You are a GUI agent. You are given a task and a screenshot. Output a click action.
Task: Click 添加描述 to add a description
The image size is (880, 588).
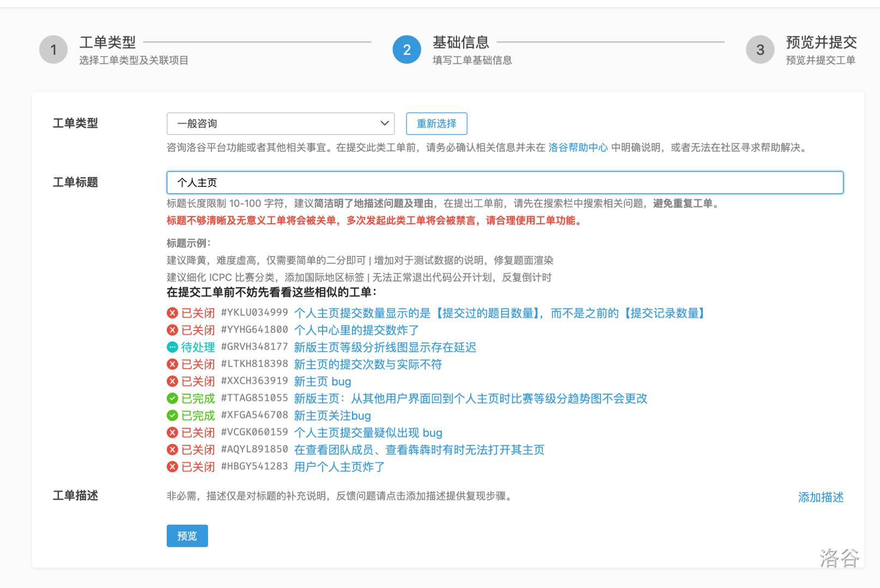[820, 497]
